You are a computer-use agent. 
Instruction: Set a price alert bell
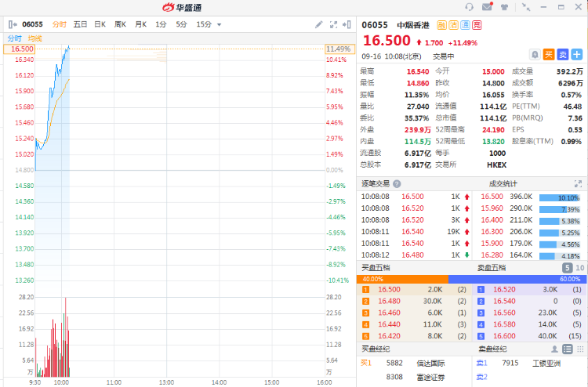[534, 54]
